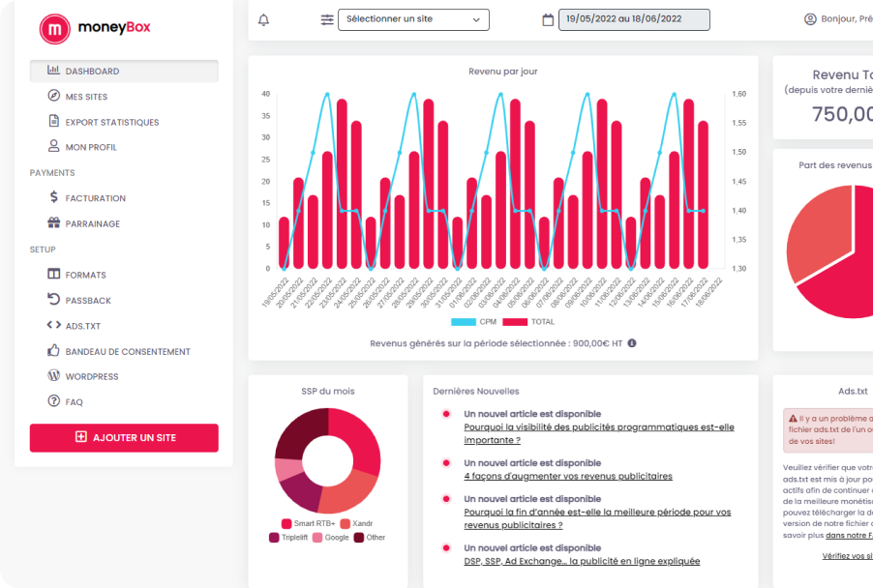
Task: Toggle Google in the SSP legend
Action: coord(331,538)
